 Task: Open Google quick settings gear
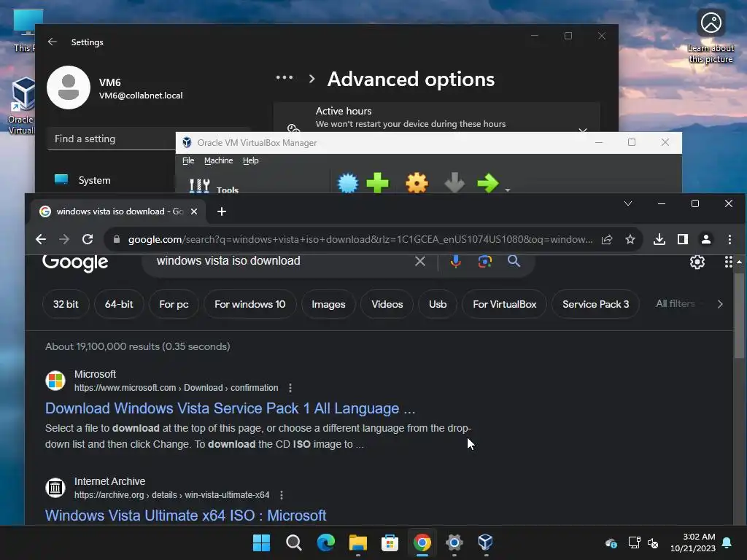(697, 262)
